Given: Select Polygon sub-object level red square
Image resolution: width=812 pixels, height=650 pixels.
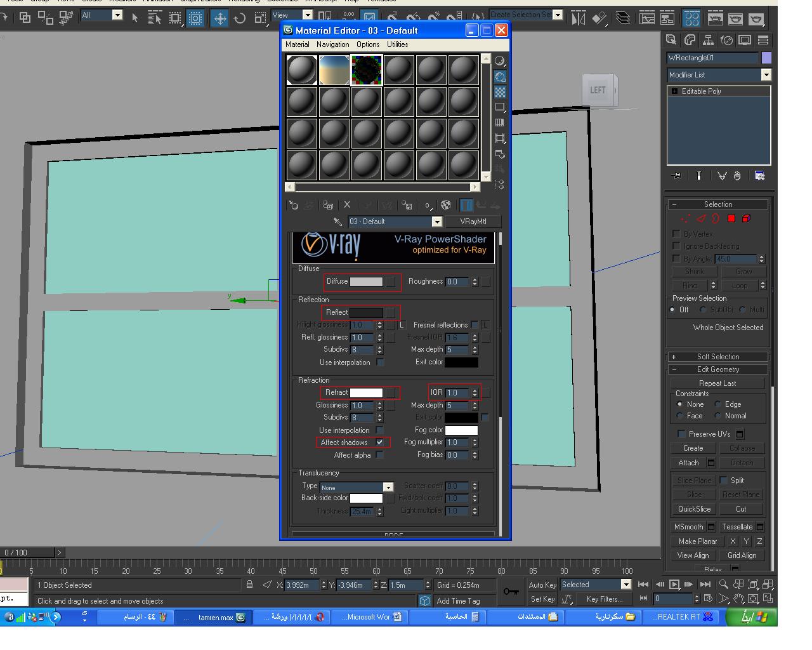Looking at the screenshot, I should pos(731,218).
